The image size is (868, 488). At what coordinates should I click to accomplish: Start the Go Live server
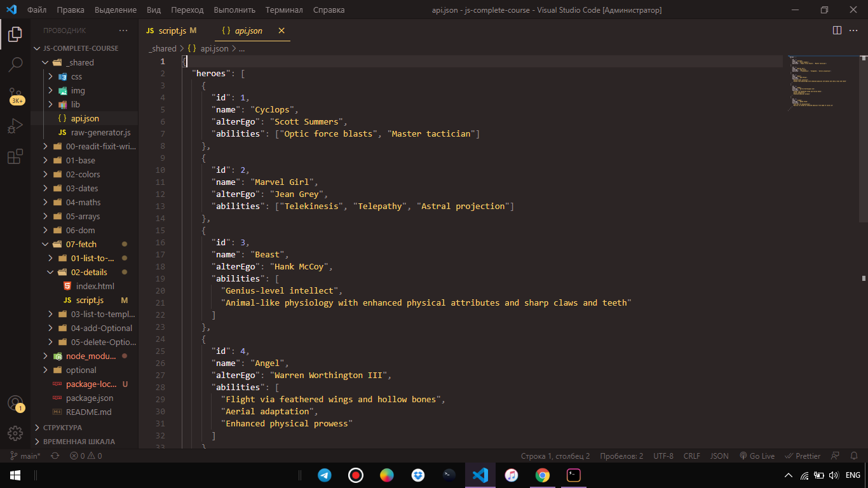pyautogui.click(x=757, y=456)
